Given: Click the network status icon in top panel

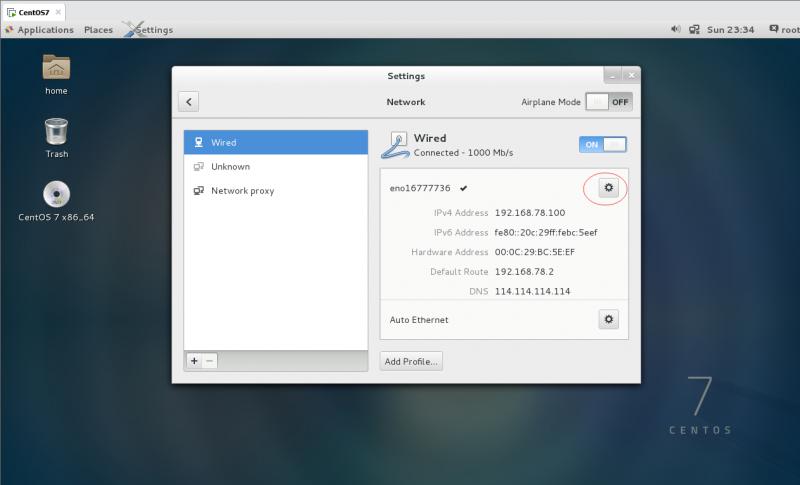Looking at the screenshot, I should (694, 30).
